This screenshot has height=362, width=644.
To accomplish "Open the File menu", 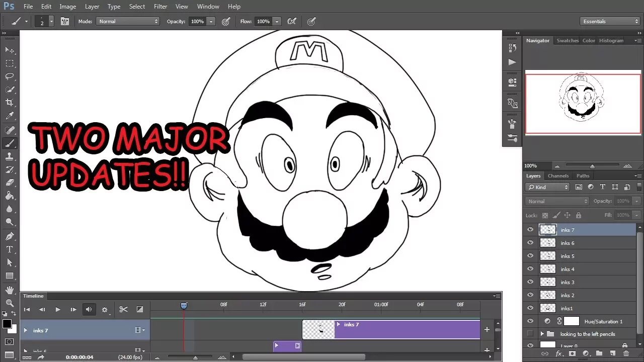I will tap(28, 7).
